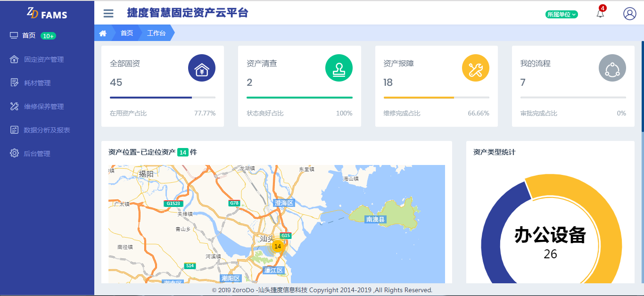This screenshot has height=296, width=644.
Task: Click the green stamp icon for 资产清查
Action: (x=339, y=68)
